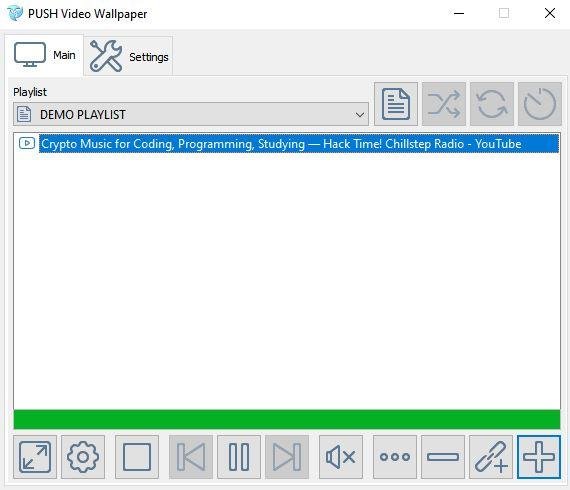The image size is (570, 490).
Task: Click the fullscreen expand arrows icon
Action: click(x=35, y=457)
